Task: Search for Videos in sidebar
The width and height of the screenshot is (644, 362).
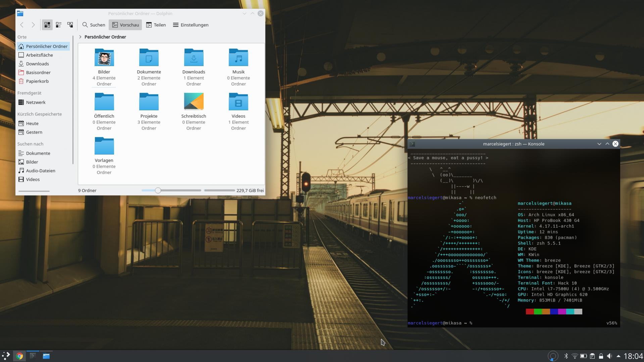Action: pyautogui.click(x=43, y=179)
